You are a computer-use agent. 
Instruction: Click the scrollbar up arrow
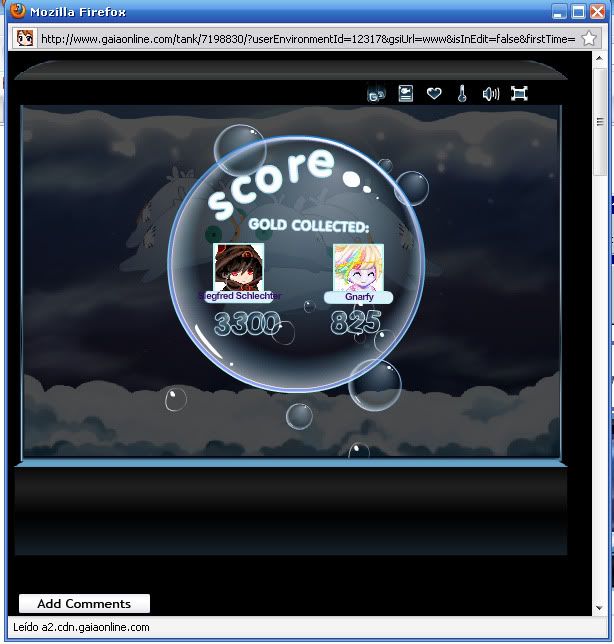coord(600,58)
